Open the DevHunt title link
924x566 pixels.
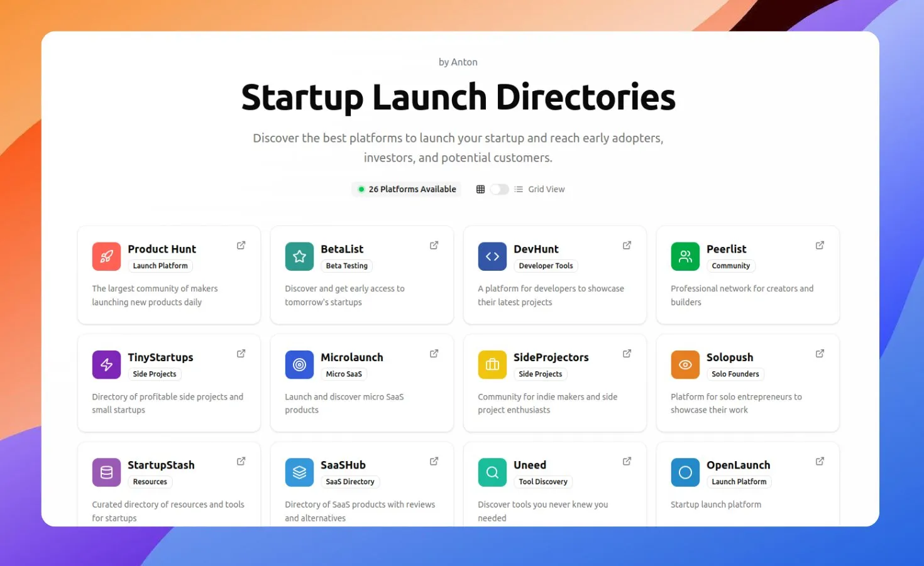click(x=536, y=249)
